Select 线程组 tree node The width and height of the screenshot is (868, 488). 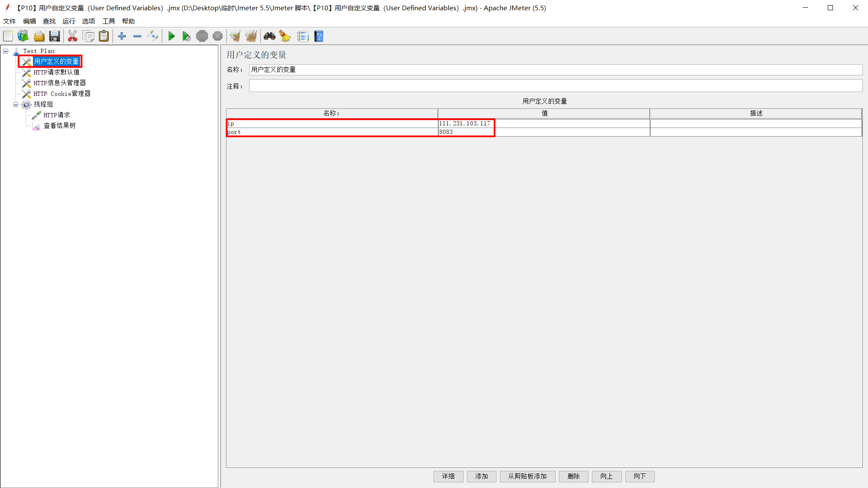(x=44, y=104)
